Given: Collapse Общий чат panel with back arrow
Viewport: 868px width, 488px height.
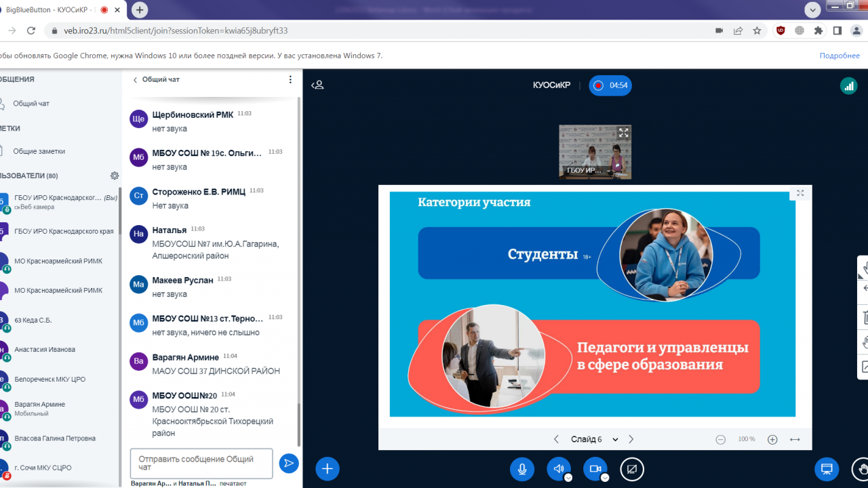Looking at the screenshot, I should (x=135, y=80).
